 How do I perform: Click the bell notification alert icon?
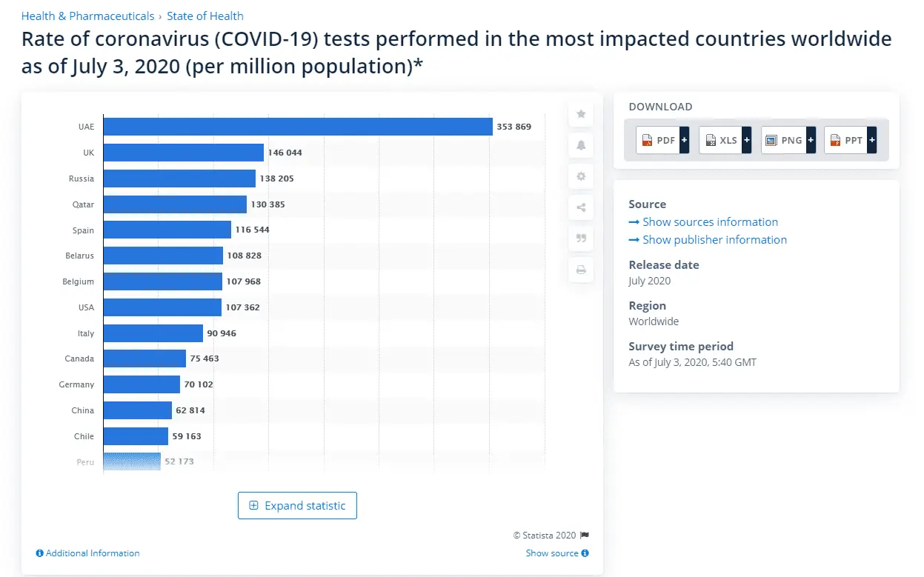pyautogui.click(x=581, y=145)
